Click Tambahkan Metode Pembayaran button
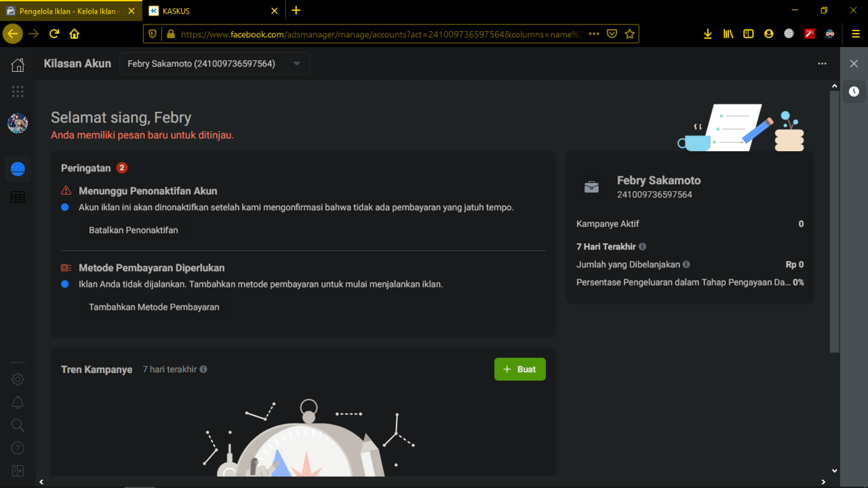Image resolution: width=868 pixels, height=488 pixels. click(154, 307)
